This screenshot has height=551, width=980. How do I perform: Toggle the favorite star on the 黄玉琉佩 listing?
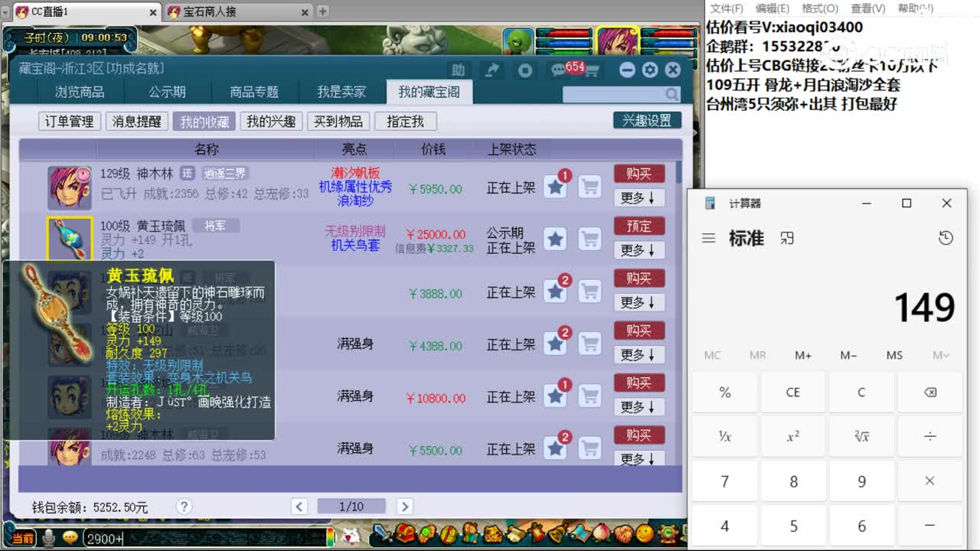pos(554,238)
